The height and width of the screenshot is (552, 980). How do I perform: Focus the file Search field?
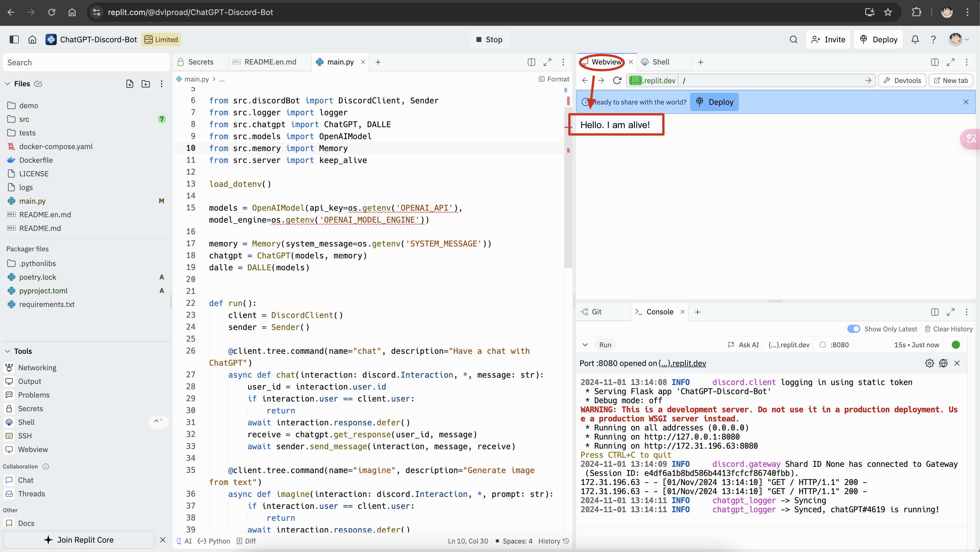86,62
